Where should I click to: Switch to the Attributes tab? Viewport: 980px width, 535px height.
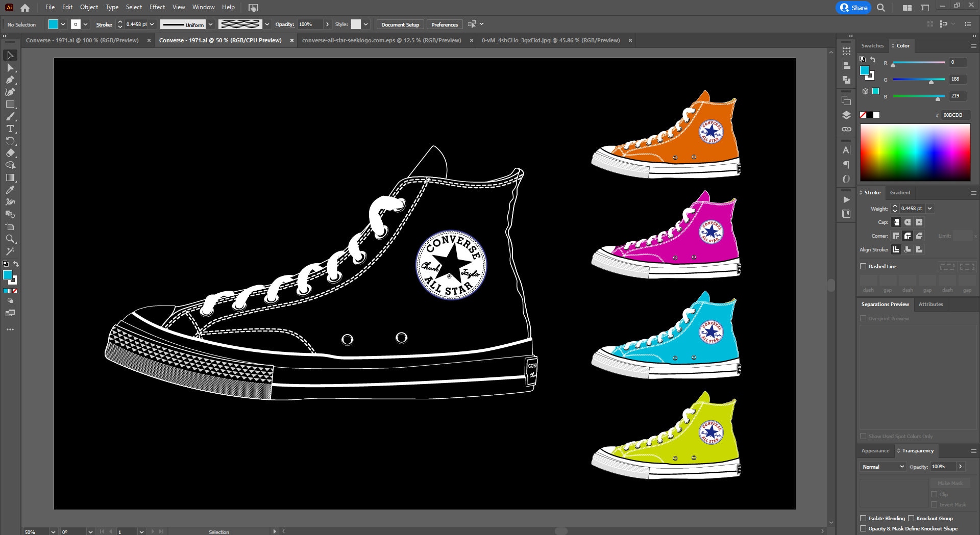coord(930,304)
